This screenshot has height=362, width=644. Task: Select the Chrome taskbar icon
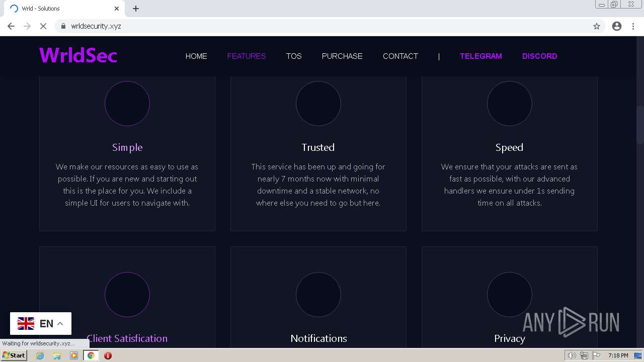[x=91, y=355]
